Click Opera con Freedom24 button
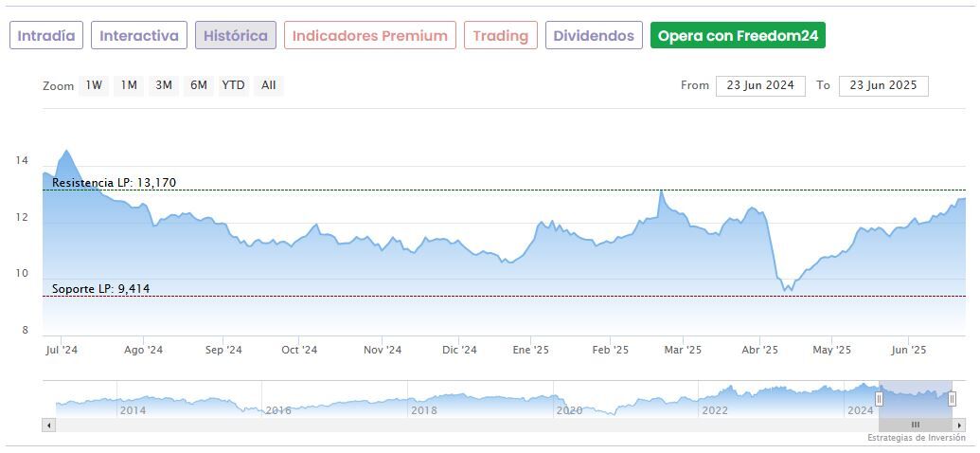980x453 pixels. 738,36
